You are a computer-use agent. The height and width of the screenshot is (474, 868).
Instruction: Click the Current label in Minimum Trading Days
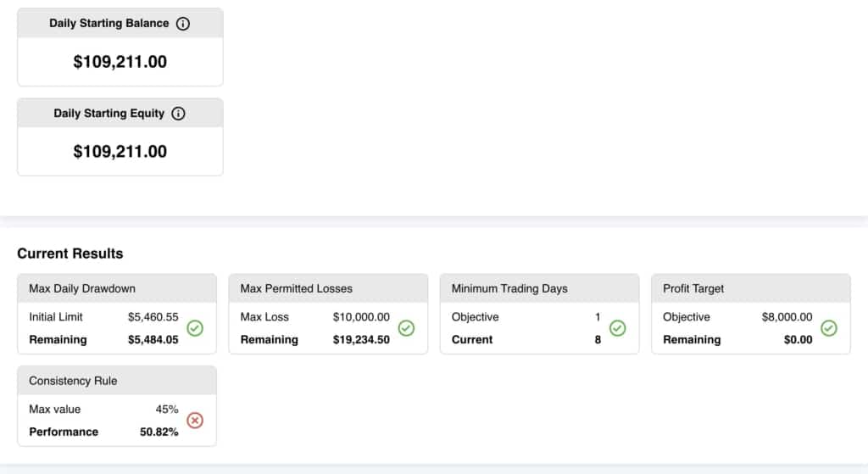click(x=471, y=339)
